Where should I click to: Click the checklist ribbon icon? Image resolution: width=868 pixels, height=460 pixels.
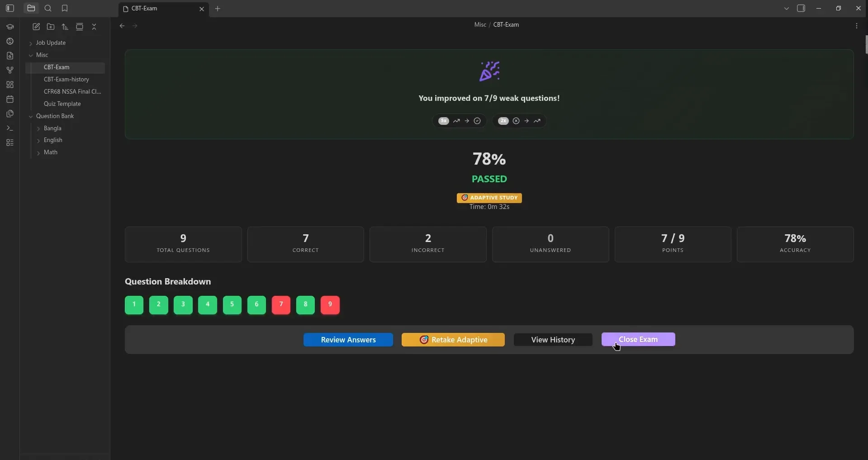(x=10, y=142)
